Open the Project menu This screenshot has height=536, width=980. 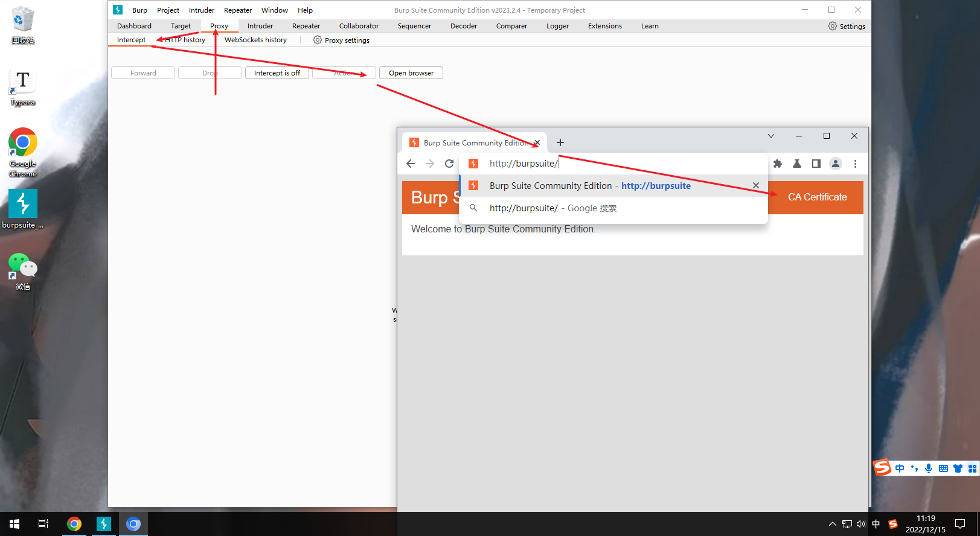pyautogui.click(x=168, y=10)
